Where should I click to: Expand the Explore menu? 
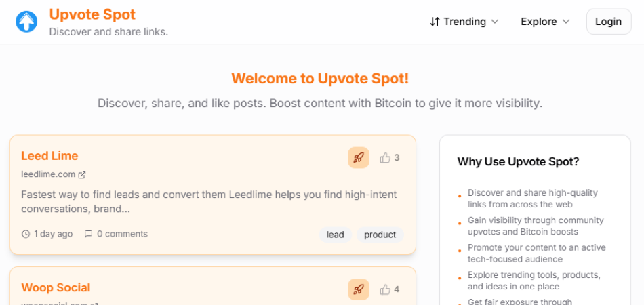[545, 22]
